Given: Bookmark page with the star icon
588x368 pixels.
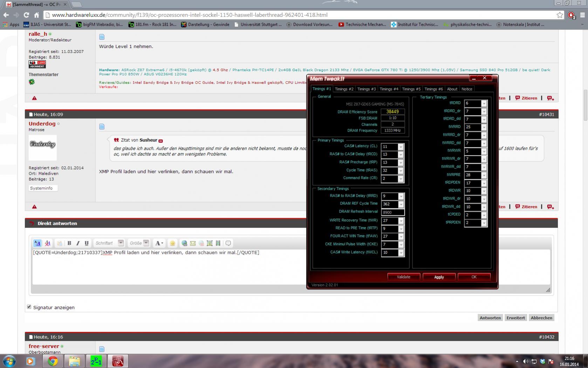Looking at the screenshot, I should tap(560, 15).
